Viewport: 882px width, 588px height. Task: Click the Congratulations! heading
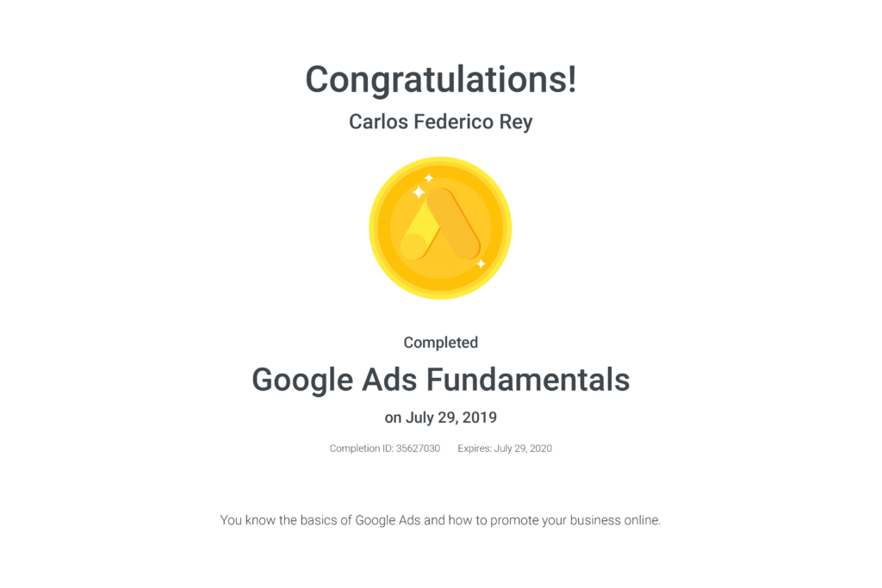click(440, 80)
